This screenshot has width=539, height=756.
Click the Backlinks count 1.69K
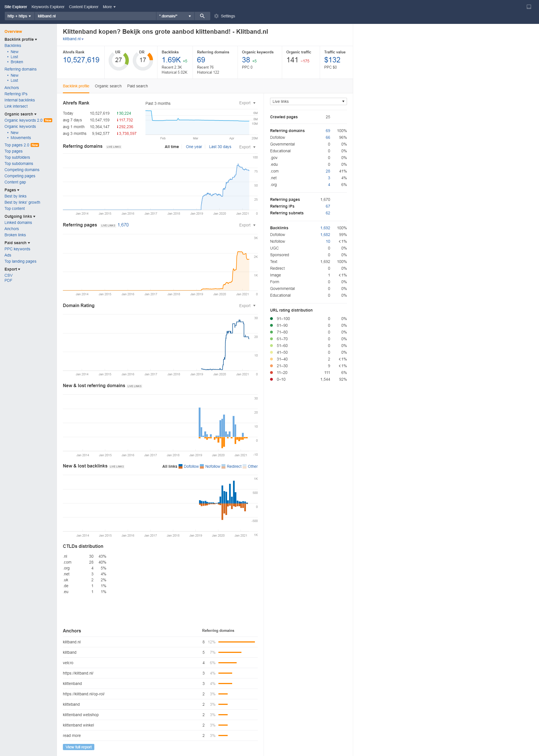tap(171, 60)
